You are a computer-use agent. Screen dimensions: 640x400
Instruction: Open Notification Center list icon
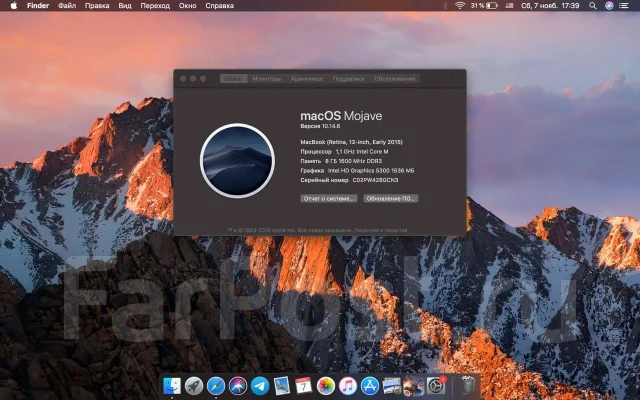624,6
